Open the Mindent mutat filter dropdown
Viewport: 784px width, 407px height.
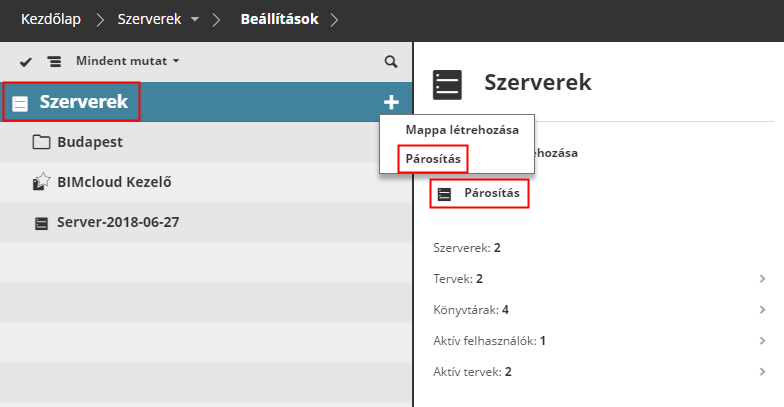[x=128, y=61]
